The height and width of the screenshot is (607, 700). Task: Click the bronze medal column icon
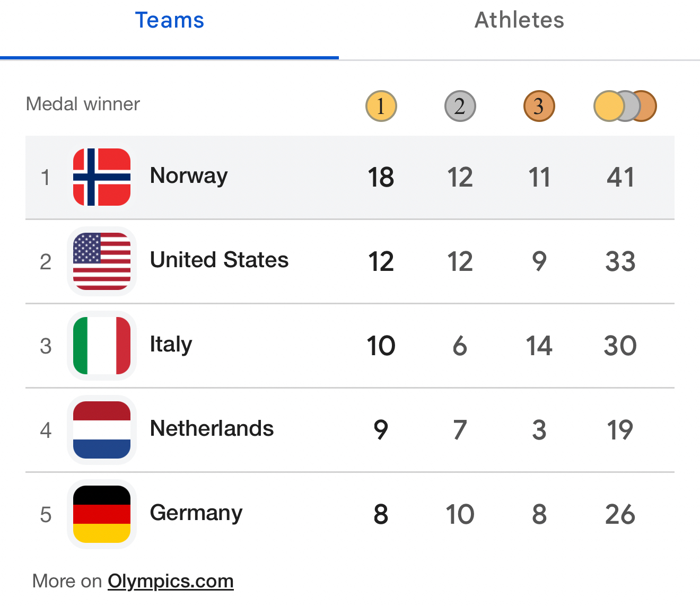[x=539, y=106]
